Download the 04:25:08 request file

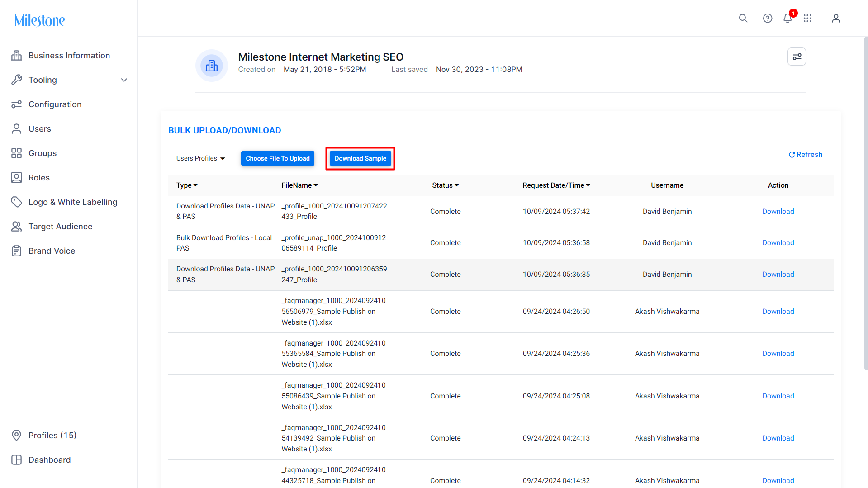(778, 396)
